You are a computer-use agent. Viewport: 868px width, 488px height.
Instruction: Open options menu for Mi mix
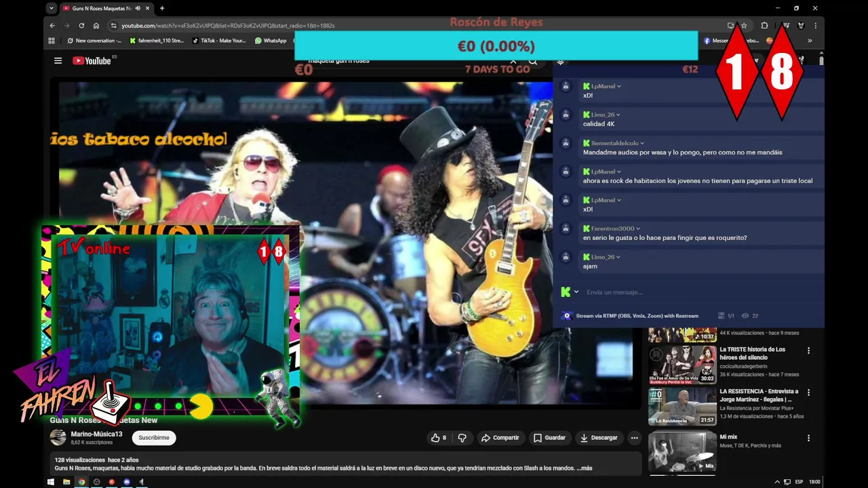point(808,438)
